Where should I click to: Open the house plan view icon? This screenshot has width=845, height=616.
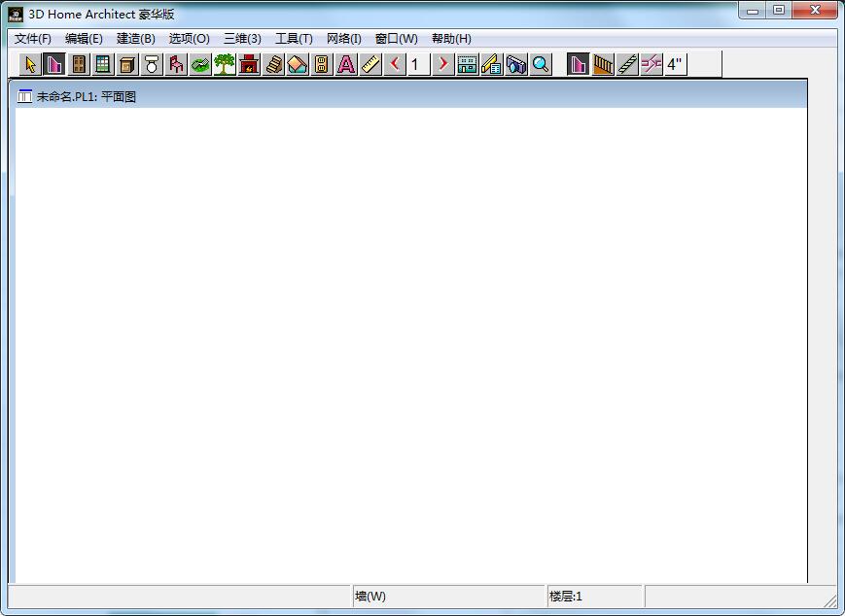click(467, 64)
